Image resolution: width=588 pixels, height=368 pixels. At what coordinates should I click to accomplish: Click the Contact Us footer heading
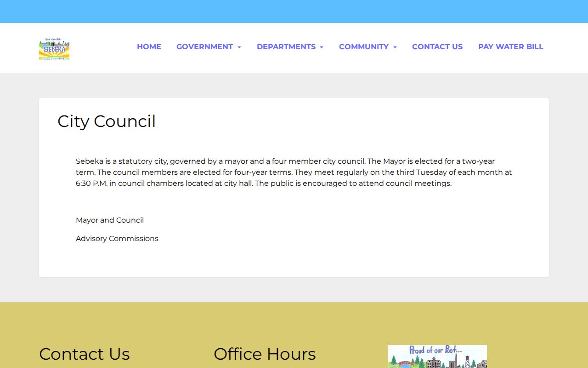tap(85, 354)
